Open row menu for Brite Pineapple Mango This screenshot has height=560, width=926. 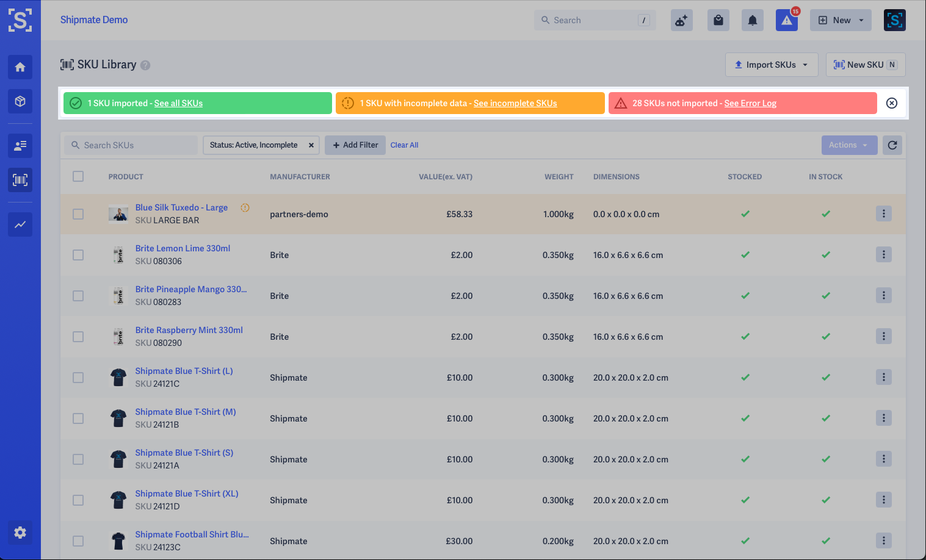pos(883,295)
